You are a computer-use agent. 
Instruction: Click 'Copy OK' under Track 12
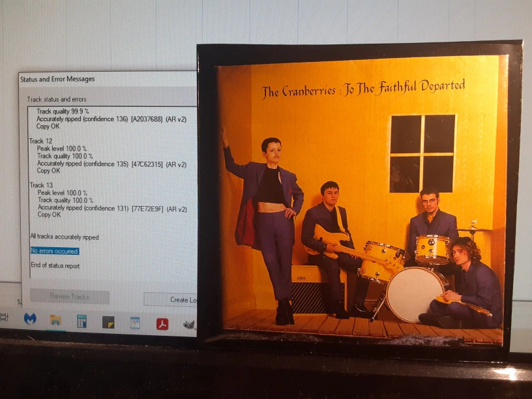pos(48,171)
